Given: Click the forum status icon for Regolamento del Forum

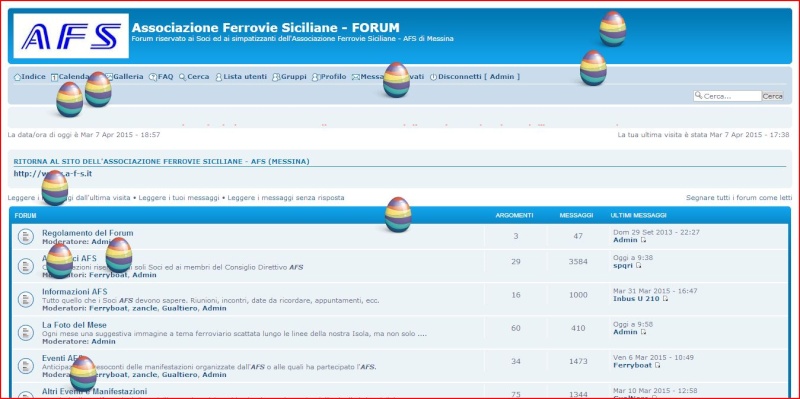Looking at the screenshot, I should [26, 236].
